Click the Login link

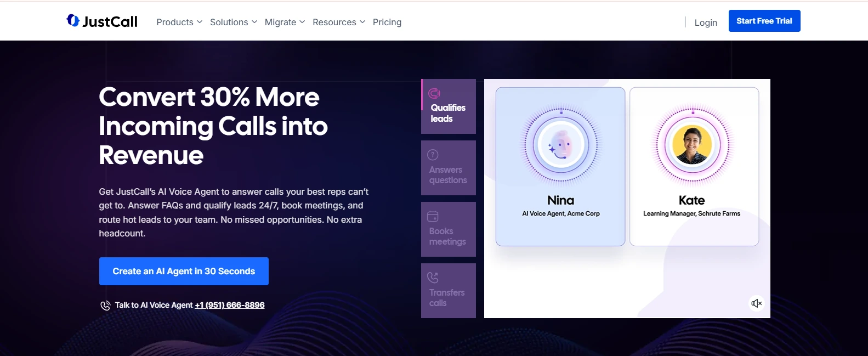tap(706, 22)
